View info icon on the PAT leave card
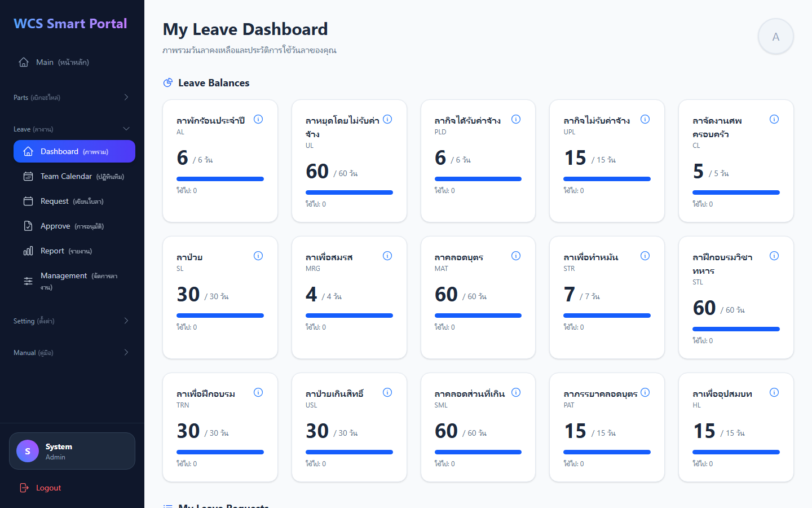This screenshot has height=508, width=812. pos(645,392)
